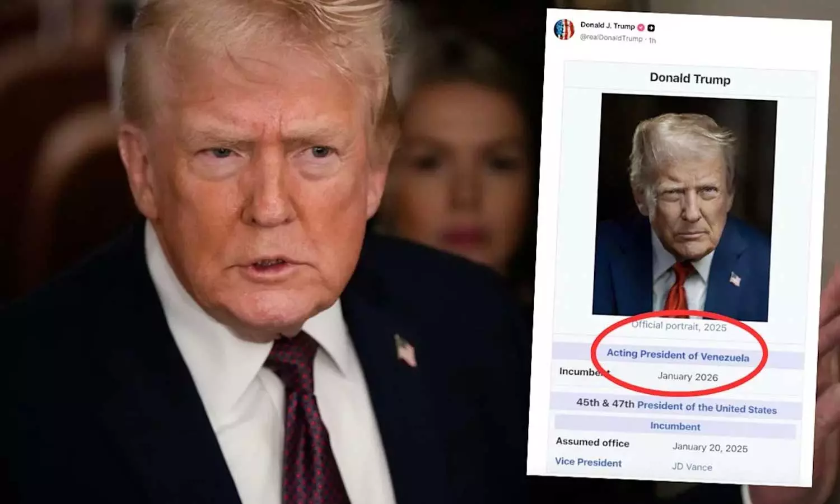The width and height of the screenshot is (840, 504).
Task: Click the blue Incumbent header link
Action: [x=675, y=426]
